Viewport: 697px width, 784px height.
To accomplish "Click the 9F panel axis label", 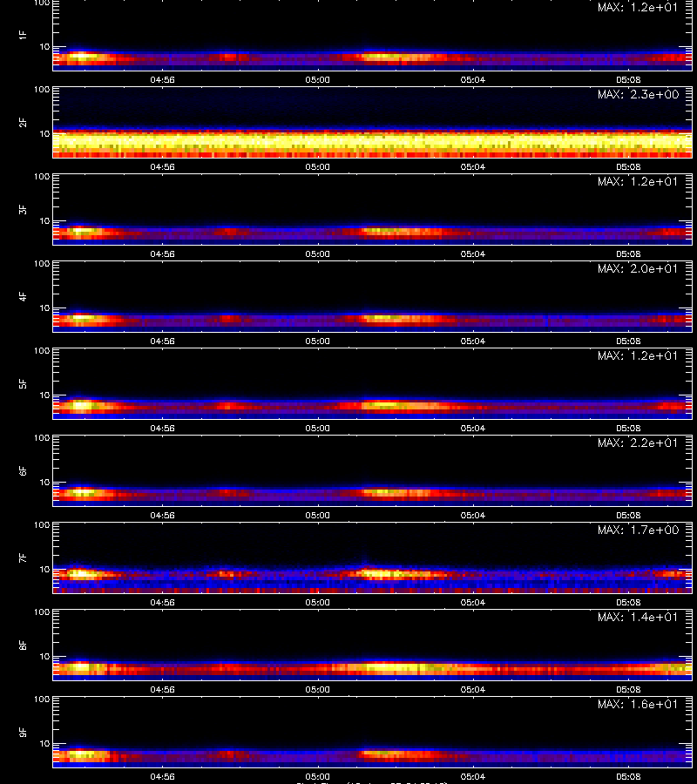I will tap(23, 732).
